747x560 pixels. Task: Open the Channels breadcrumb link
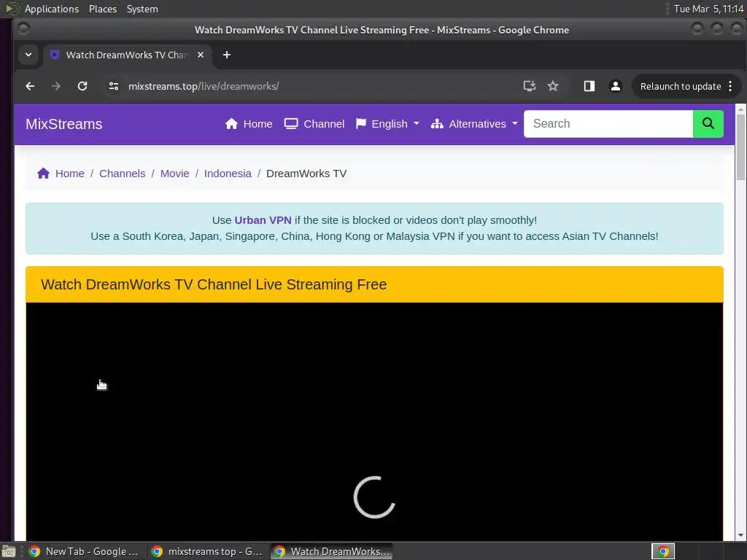[x=122, y=174]
